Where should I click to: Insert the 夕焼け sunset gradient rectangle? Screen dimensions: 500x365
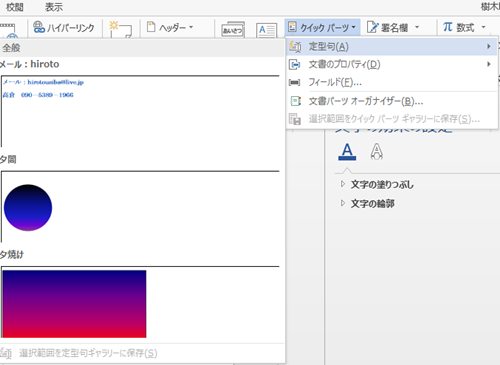[74, 304]
